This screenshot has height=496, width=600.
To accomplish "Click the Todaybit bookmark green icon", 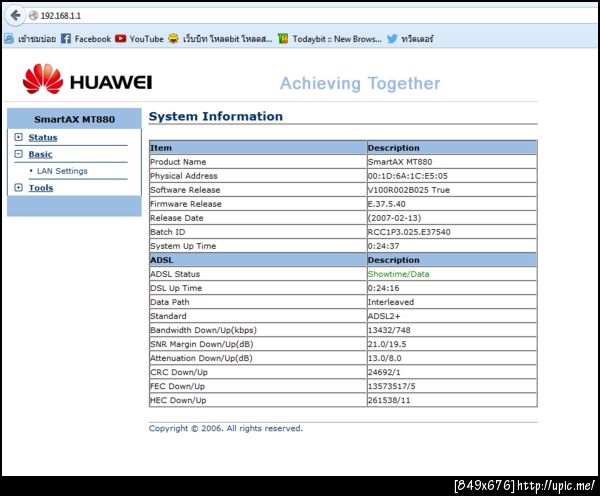I will point(283,39).
